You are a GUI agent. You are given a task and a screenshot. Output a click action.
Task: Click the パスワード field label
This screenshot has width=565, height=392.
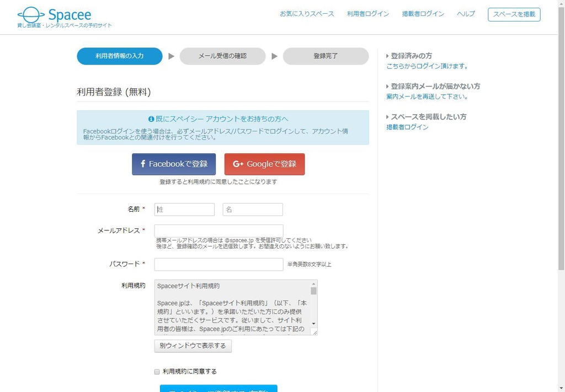pyautogui.click(x=124, y=264)
